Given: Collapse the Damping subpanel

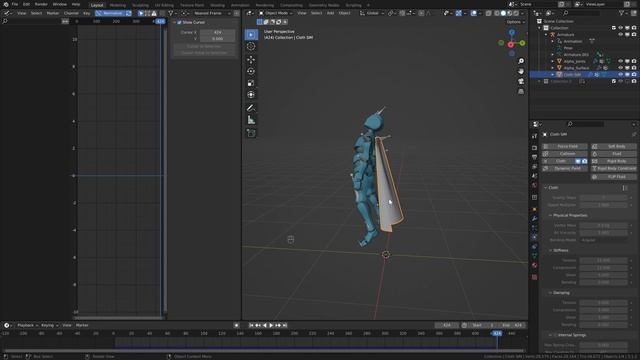Looking at the screenshot, I should click(x=550, y=293).
